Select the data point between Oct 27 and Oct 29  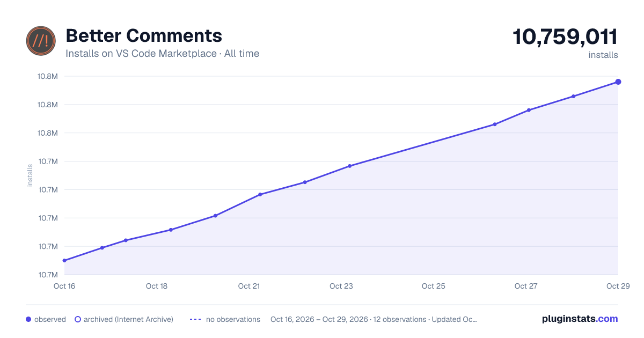(573, 96)
